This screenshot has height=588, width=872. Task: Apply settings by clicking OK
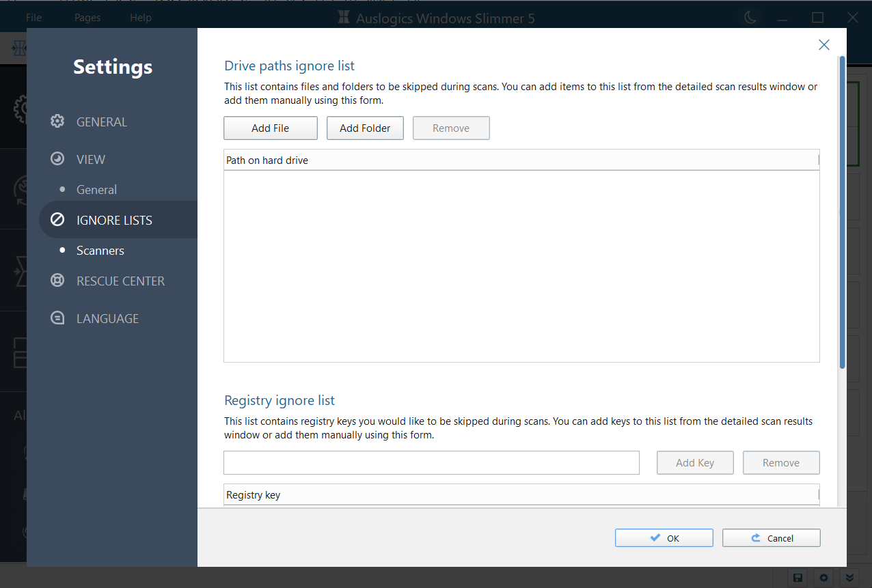pos(664,537)
